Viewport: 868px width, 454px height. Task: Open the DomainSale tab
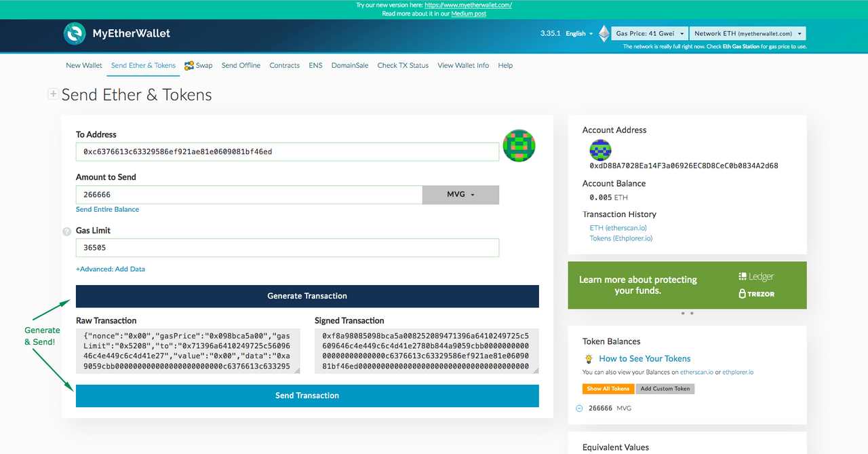[x=350, y=65]
